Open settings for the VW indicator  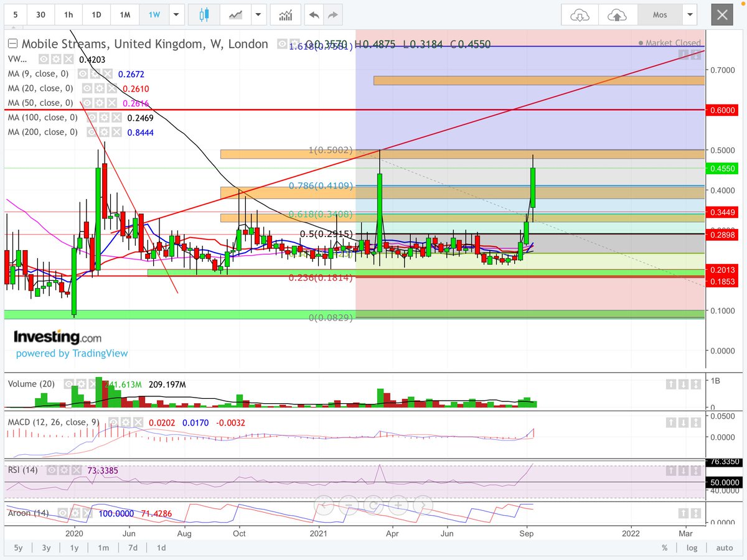point(56,59)
